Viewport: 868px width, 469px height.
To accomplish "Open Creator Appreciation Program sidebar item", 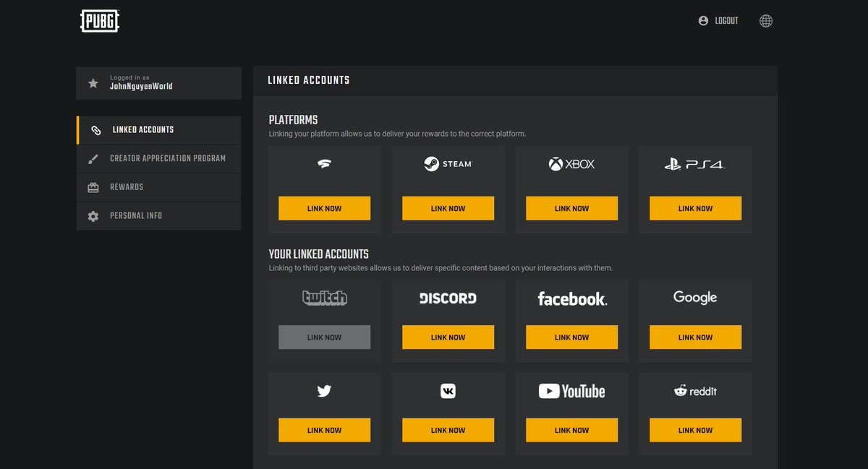I will (158, 158).
